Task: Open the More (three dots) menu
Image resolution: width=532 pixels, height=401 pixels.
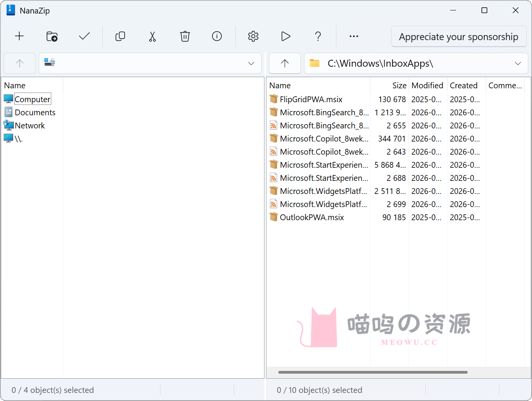Action: coord(354,36)
